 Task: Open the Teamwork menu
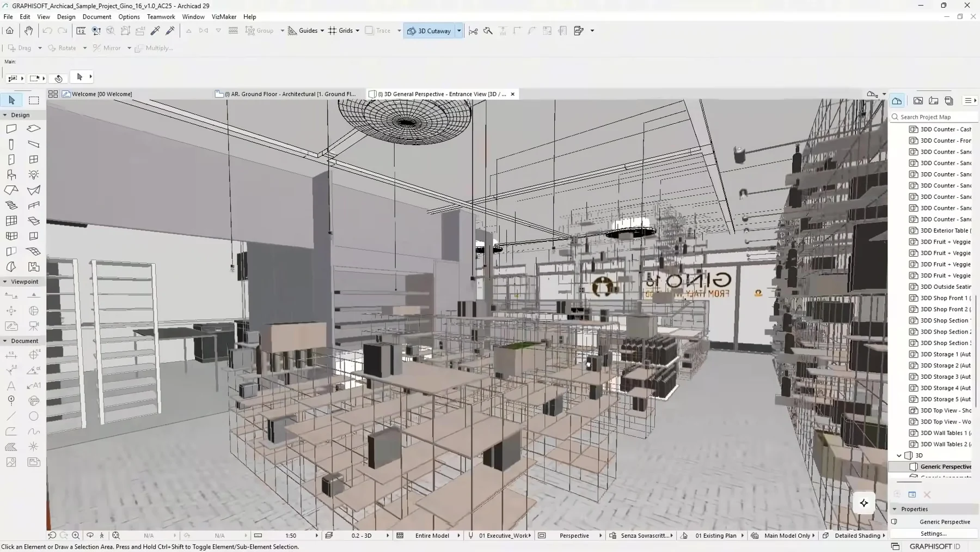161,17
